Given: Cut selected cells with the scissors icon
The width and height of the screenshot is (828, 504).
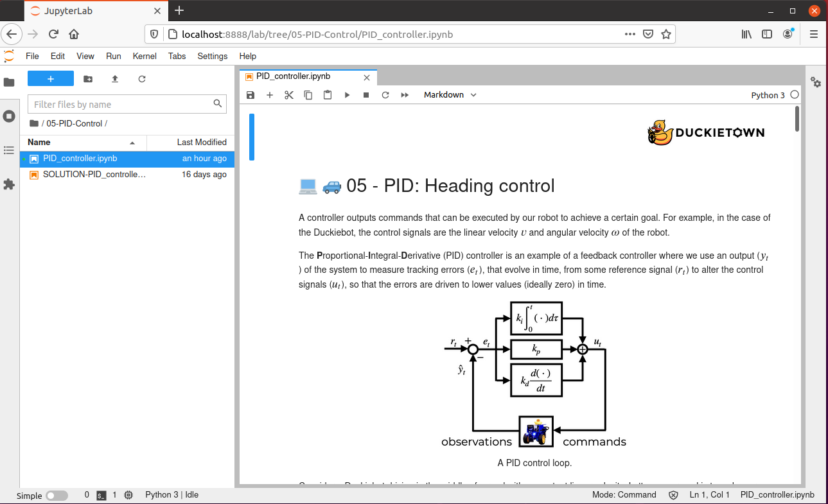Looking at the screenshot, I should pos(289,95).
